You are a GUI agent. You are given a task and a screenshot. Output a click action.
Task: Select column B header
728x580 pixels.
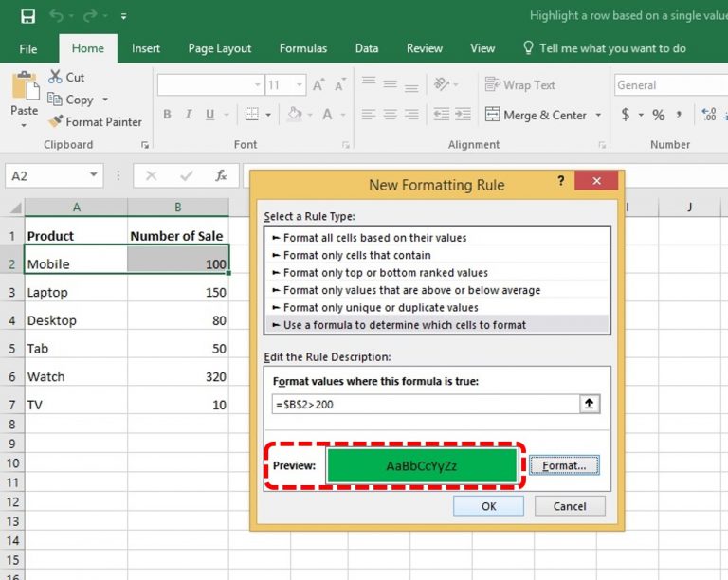click(x=178, y=208)
